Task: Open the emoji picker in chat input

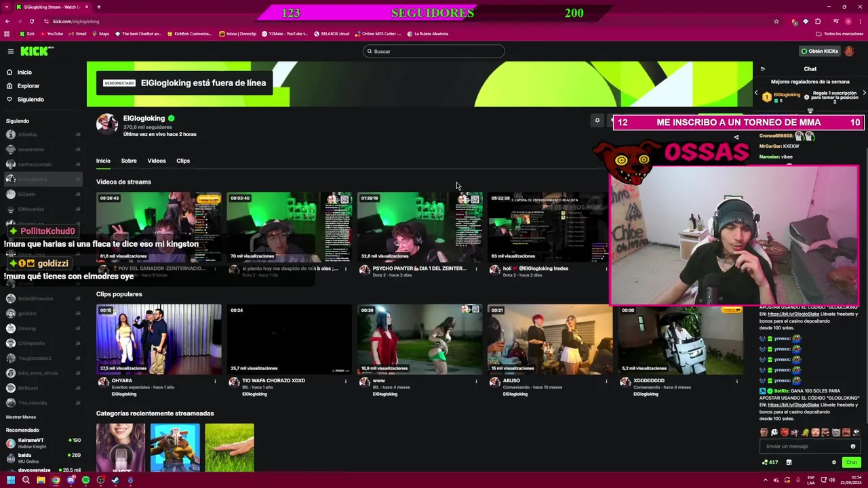Action: pyautogui.click(x=853, y=446)
